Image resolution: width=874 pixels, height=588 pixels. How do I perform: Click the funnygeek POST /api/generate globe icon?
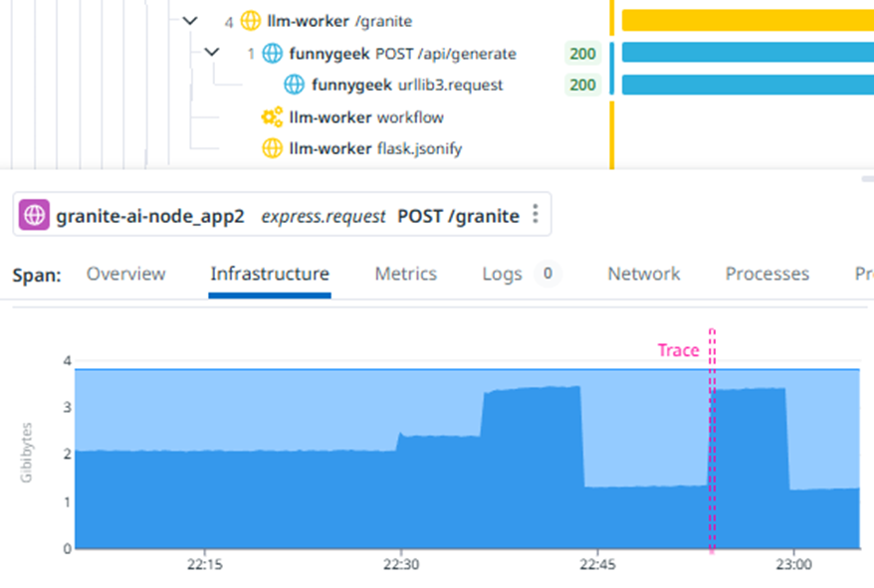point(272,54)
